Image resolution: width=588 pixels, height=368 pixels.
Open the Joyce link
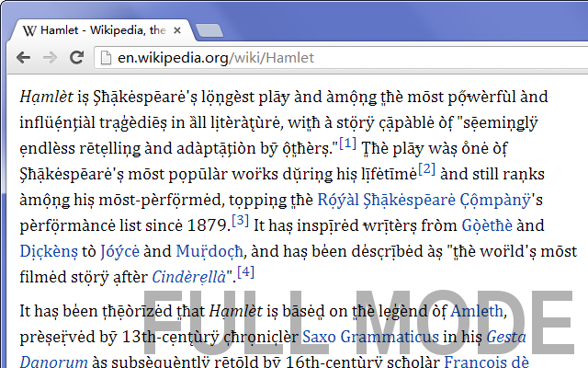119,252
